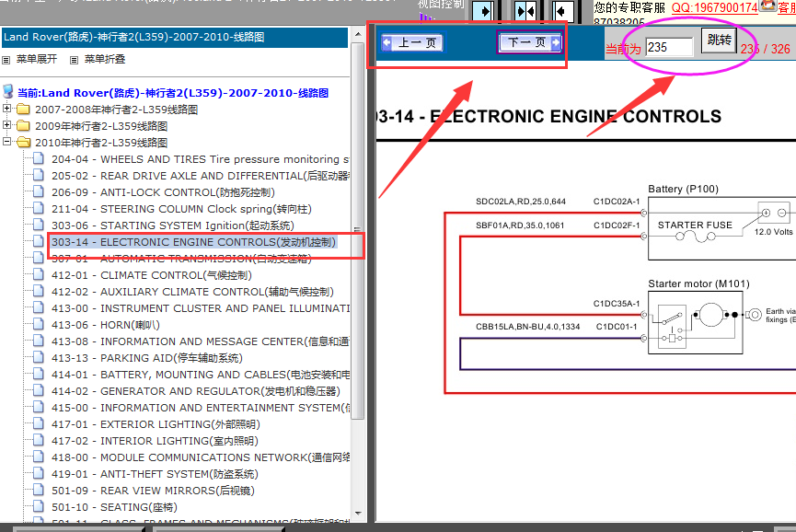Click the open 2010年神行者2 folder icon
796x532 pixels.
pos(23,142)
